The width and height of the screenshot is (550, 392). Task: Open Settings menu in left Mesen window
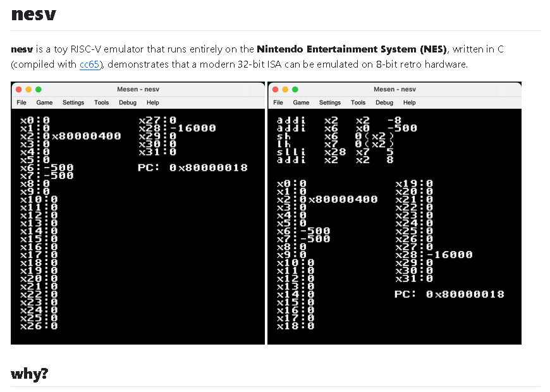[x=73, y=102]
